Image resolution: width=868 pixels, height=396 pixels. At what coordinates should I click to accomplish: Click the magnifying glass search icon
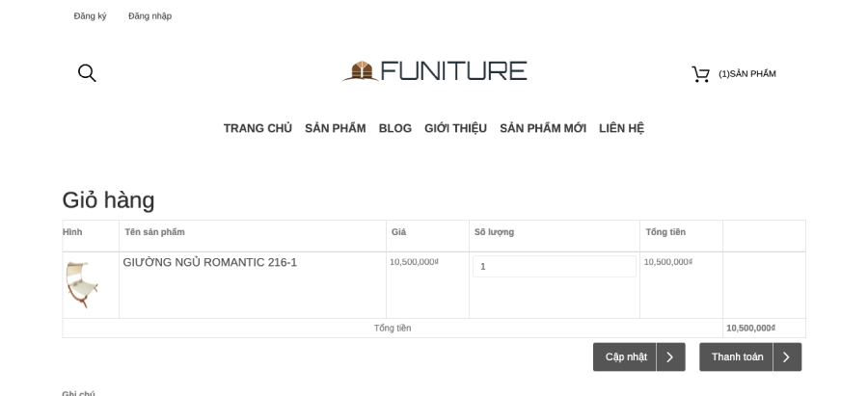87,73
